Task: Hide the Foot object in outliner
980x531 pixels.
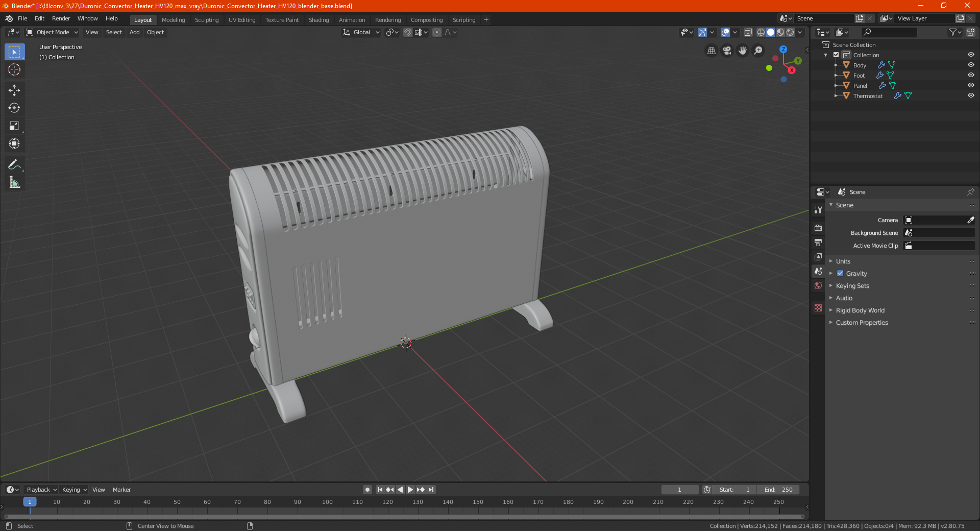Action: pyautogui.click(x=971, y=75)
